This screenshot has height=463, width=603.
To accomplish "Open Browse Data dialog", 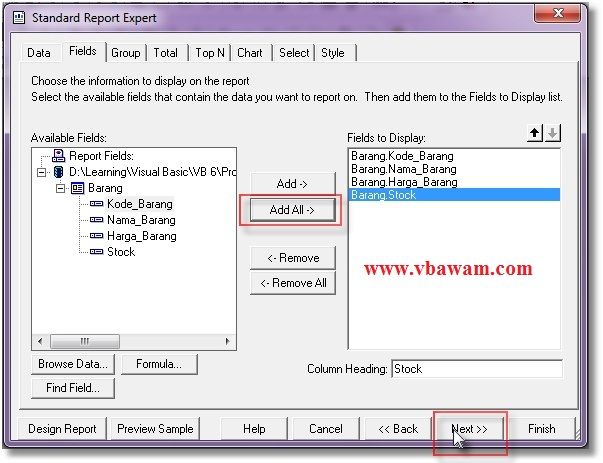I will coord(73,364).
